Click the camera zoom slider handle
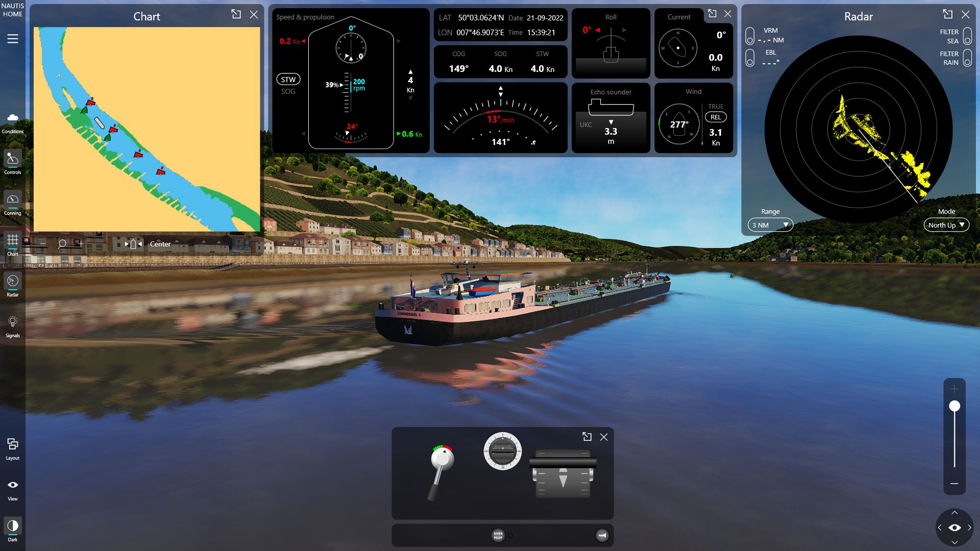The width and height of the screenshot is (980, 551). tap(954, 406)
